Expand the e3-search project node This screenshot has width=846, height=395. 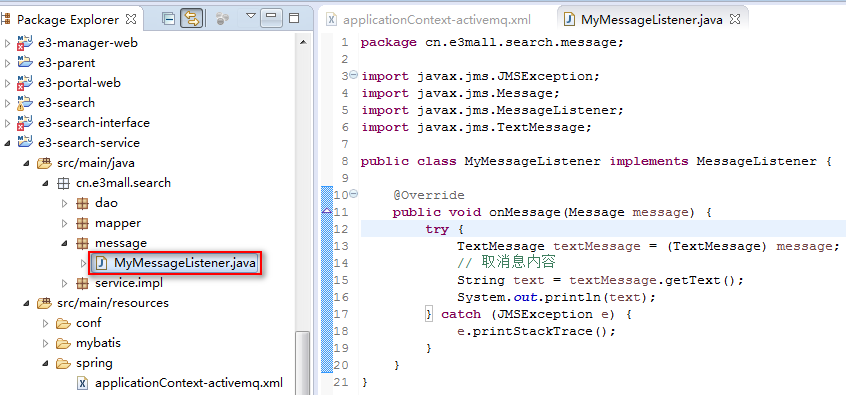coord(7,103)
